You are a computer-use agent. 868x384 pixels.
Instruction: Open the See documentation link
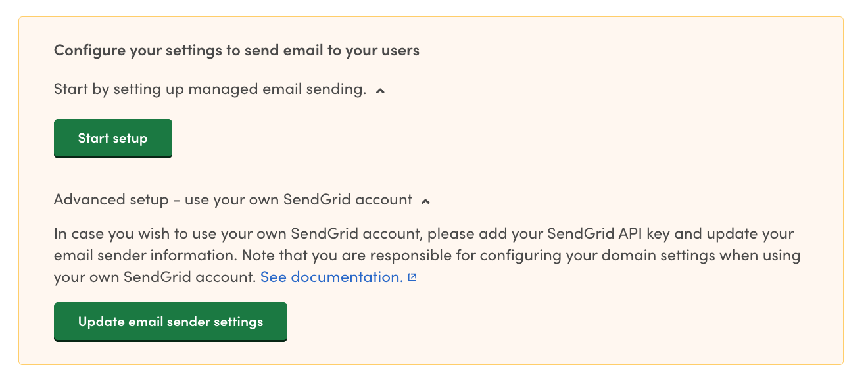point(331,277)
